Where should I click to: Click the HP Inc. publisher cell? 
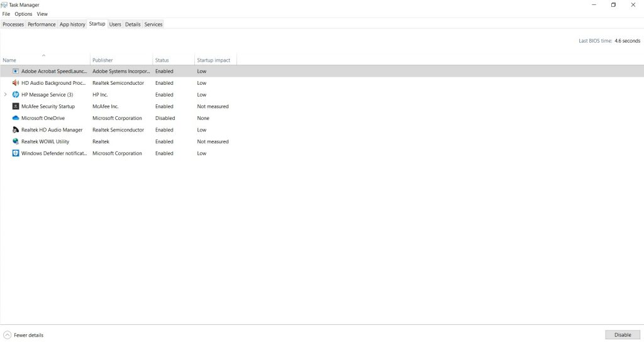tap(100, 94)
